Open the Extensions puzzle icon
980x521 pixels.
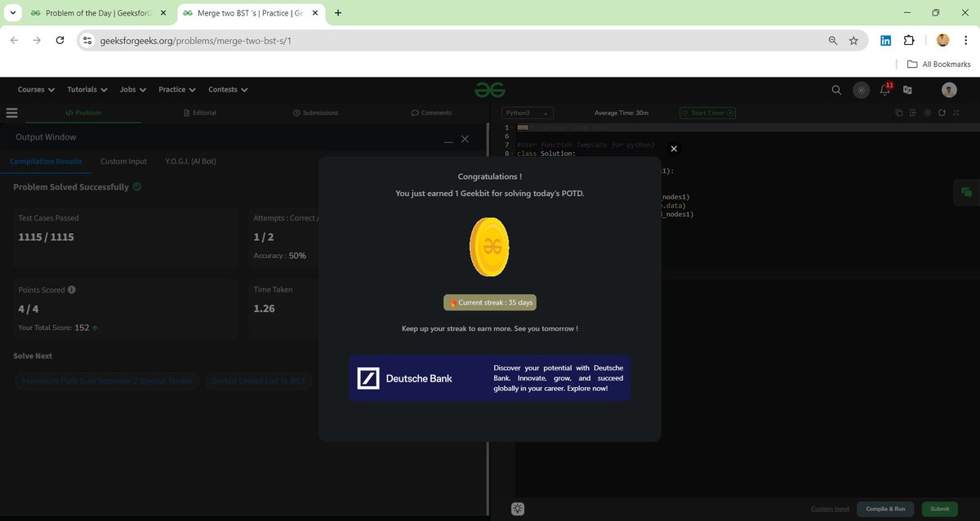[909, 40]
